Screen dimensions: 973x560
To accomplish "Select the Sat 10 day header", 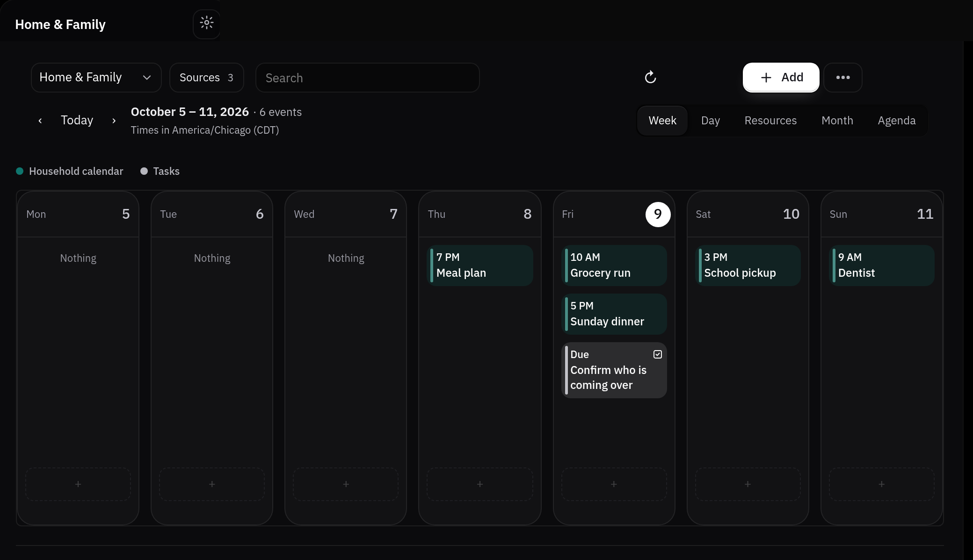I will click(748, 214).
